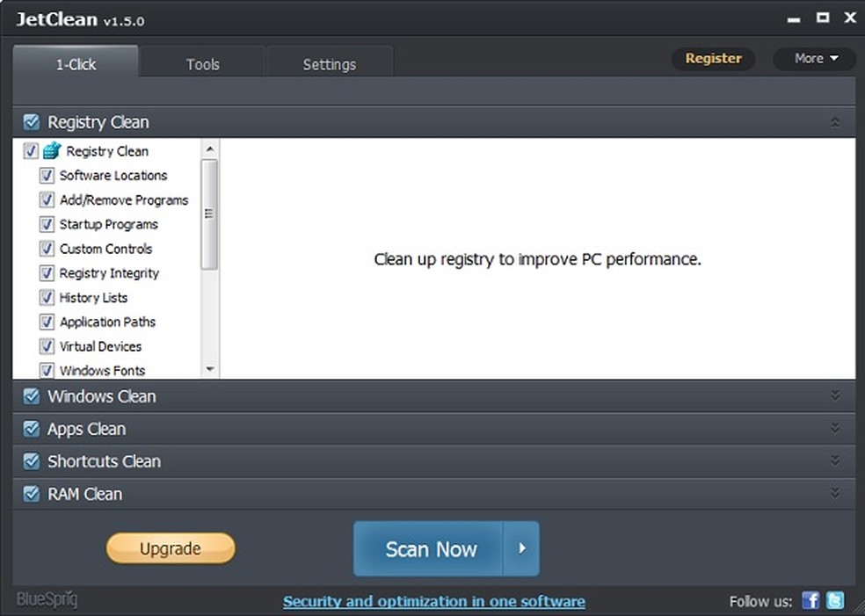Viewport: 865px width, 616px height.
Task: Click the Upgrade button
Action: click(x=171, y=548)
